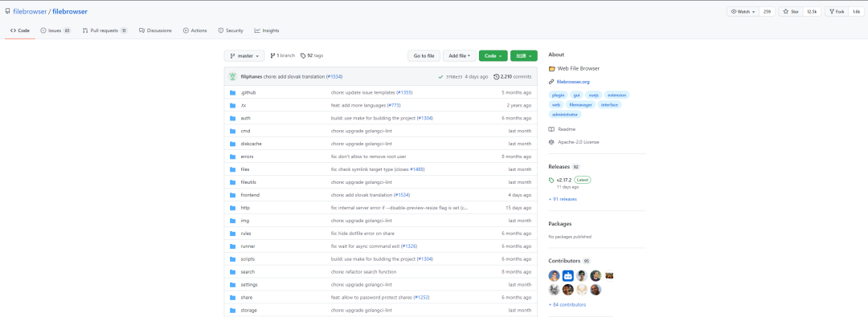Viewport: 868px width, 317px height.
Task: Open the filiphanes username link
Action: [x=251, y=77]
